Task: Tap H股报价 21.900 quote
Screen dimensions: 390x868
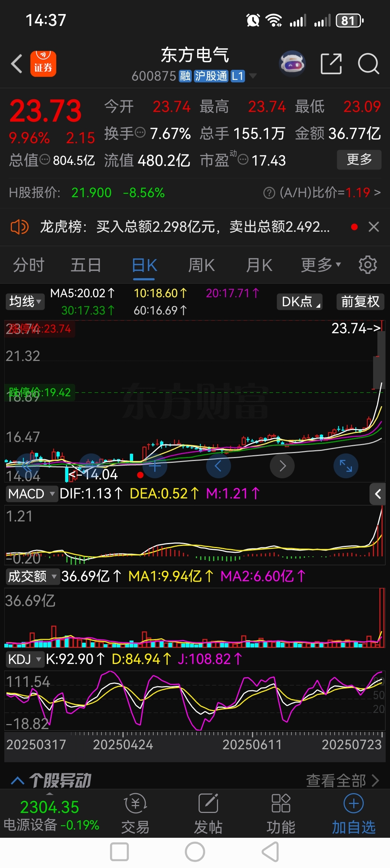Action: point(91,193)
